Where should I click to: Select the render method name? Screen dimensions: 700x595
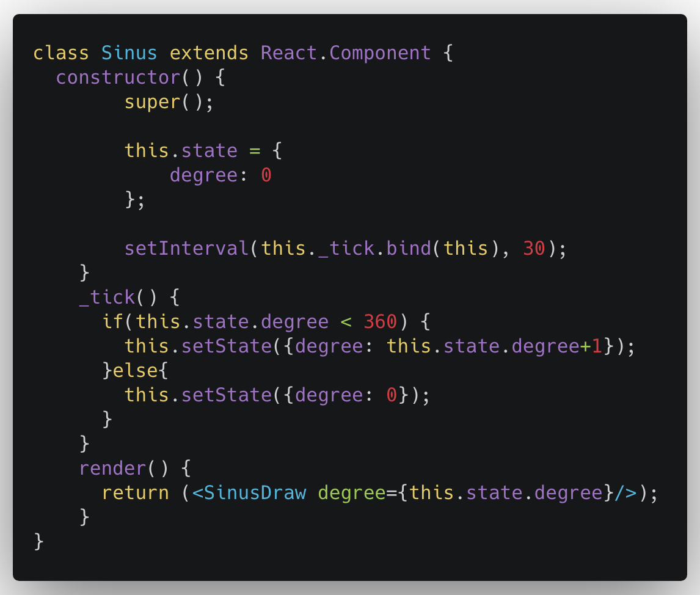coord(113,469)
